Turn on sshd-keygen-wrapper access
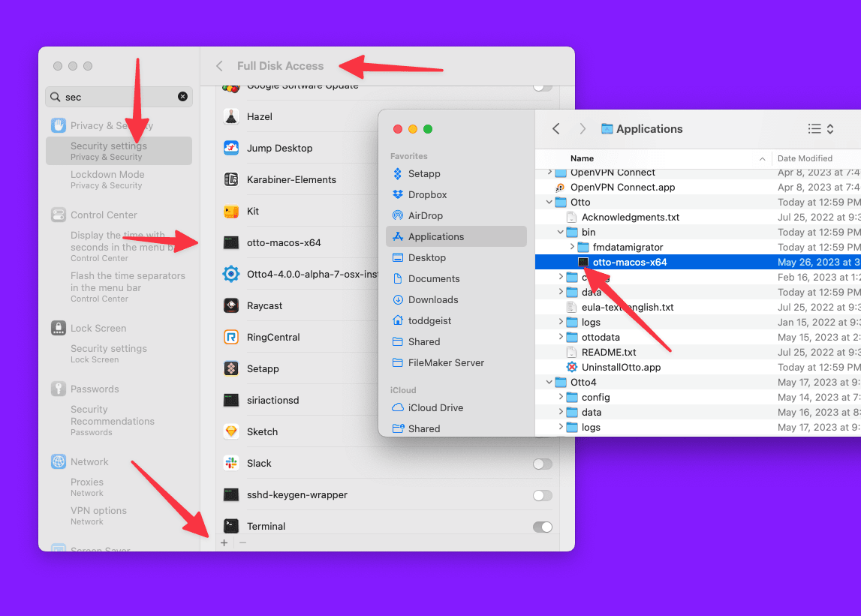Screen dimensions: 861x616 pos(543,495)
